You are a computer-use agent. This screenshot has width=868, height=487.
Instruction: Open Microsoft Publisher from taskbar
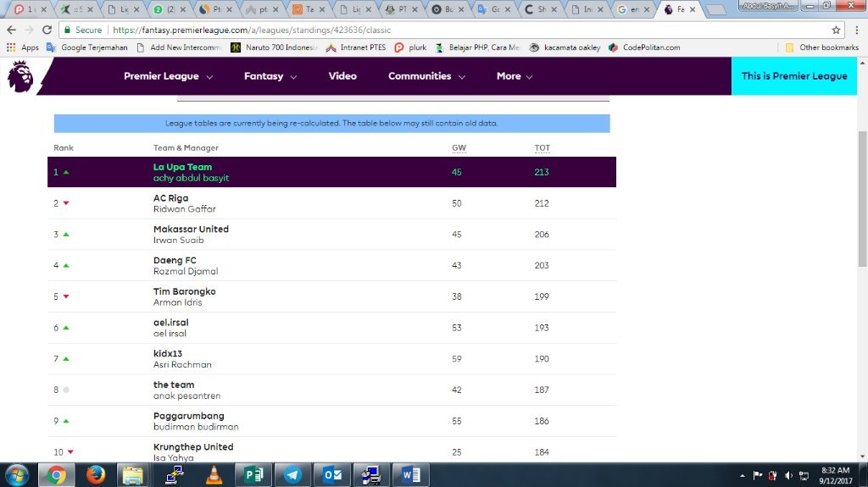pyautogui.click(x=253, y=475)
